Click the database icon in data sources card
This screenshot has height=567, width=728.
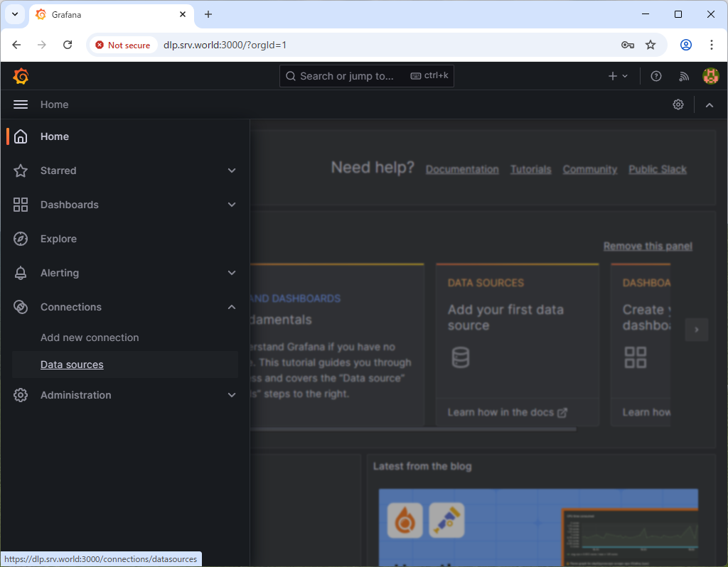pos(460,357)
